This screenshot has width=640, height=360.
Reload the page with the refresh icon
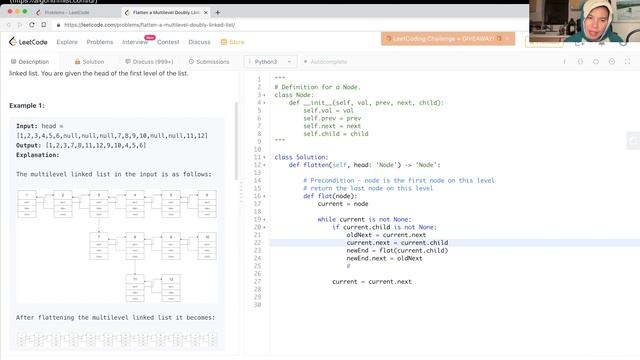coord(32,25)
